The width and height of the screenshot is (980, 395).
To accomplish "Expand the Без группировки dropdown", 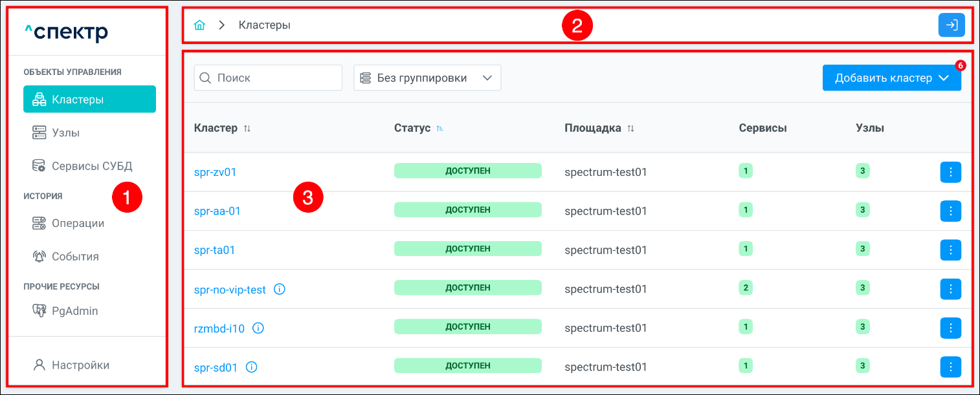I will [x=427, y=78].
